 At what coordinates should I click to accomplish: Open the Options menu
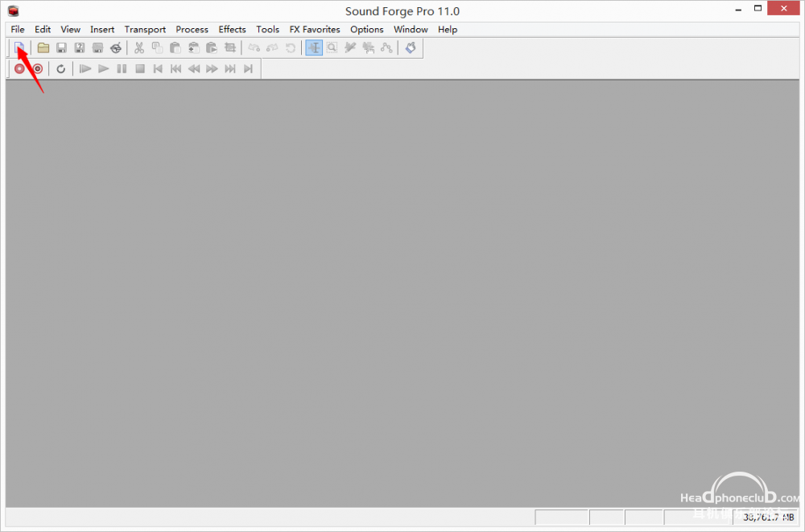pyautogui.click(x=366, y=29)
